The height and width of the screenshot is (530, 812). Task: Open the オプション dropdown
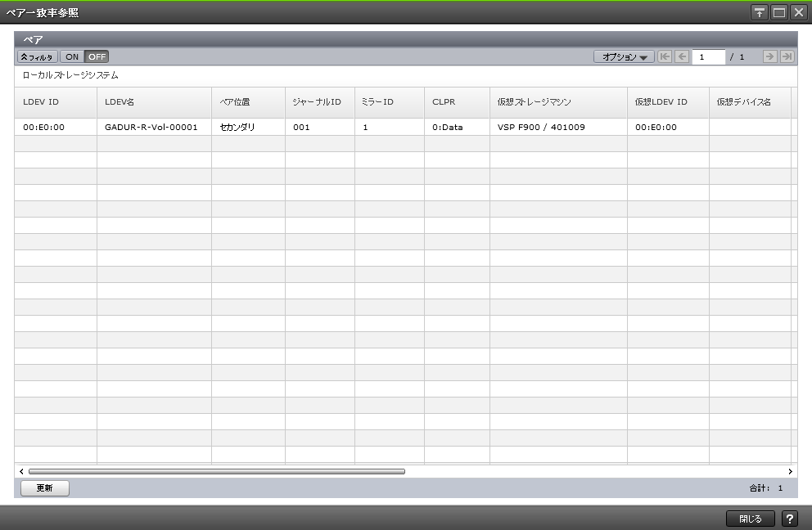624,57
